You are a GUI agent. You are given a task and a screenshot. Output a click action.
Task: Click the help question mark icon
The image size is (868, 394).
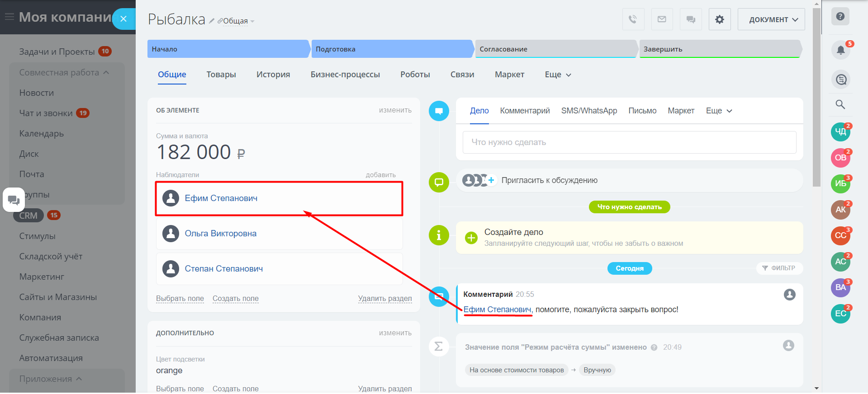pyautogui.click(x=840, y=17)
